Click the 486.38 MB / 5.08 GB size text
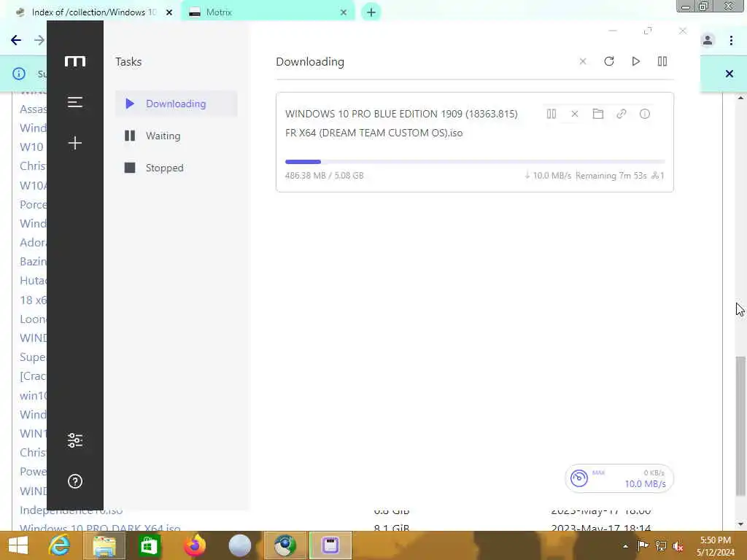 [x=325, y=176]
